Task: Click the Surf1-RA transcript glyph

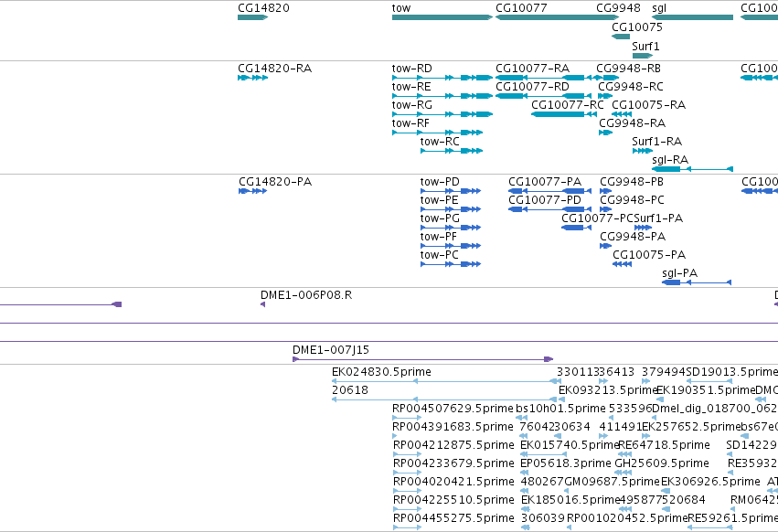Action: click(x=643, y=151)
